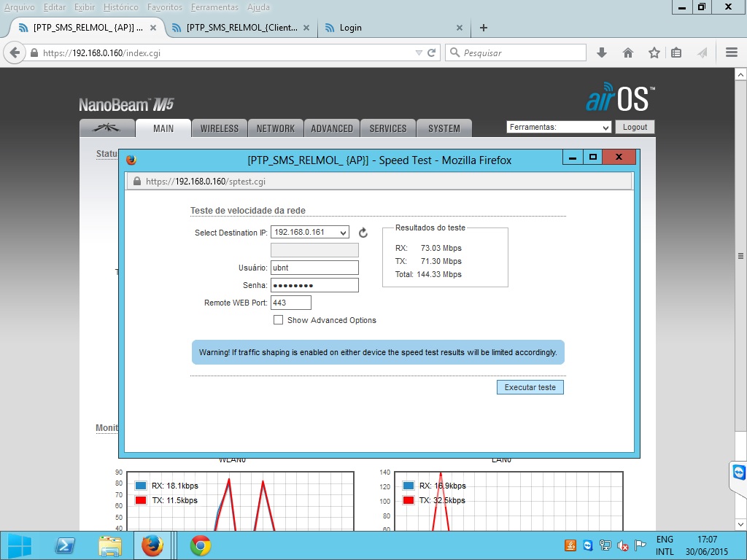Click the WLAN0 TX red legend swatch
The image size is (747, 560).
click(x=141, y=500)
